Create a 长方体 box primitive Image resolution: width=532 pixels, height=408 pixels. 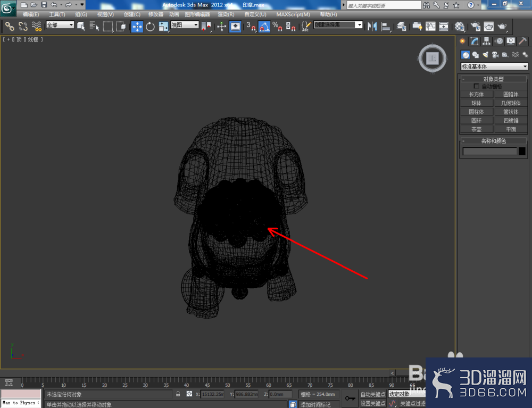coord(476,94)
